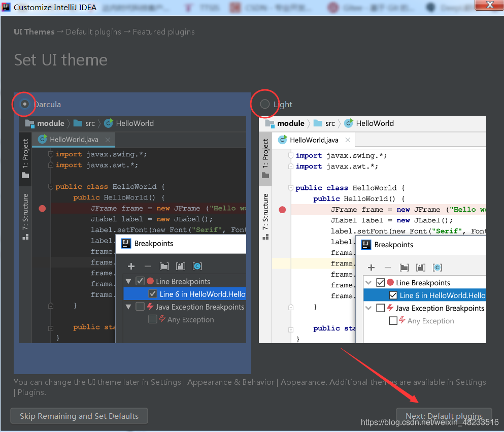504x432 pixels.
Task: Click HelloWorld class icon in Darcula breadcrumb
Action: click(x=109, y=123)
